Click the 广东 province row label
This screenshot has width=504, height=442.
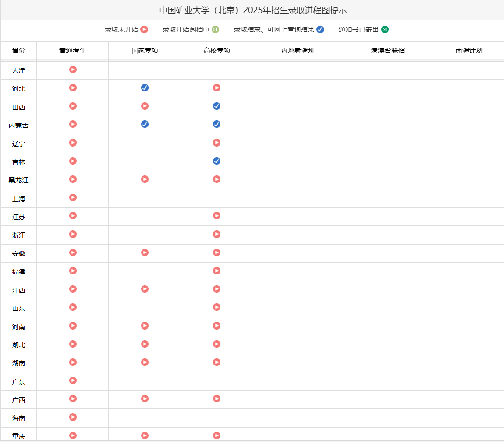19,382
